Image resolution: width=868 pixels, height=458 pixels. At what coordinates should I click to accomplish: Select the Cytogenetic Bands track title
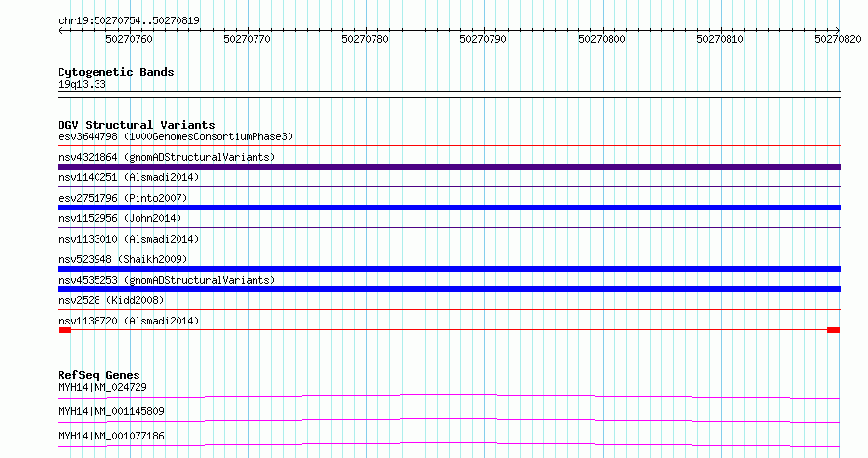[116, 72]
